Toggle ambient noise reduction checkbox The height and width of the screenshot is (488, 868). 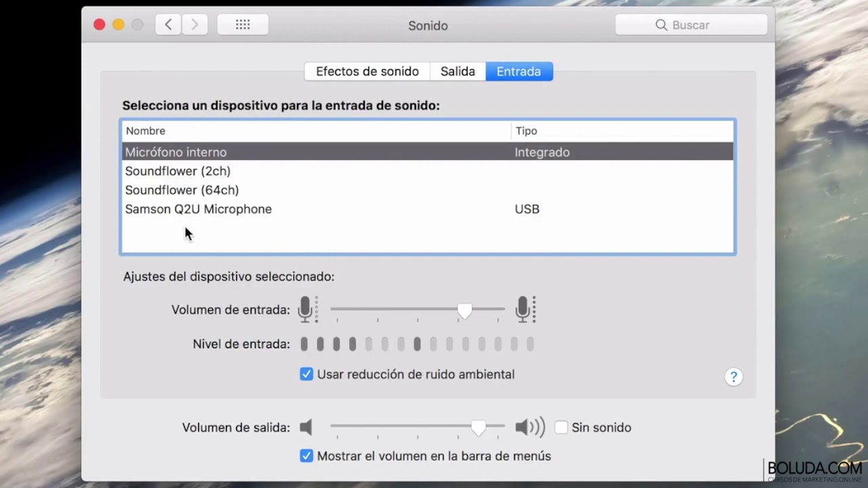[307, 374]
